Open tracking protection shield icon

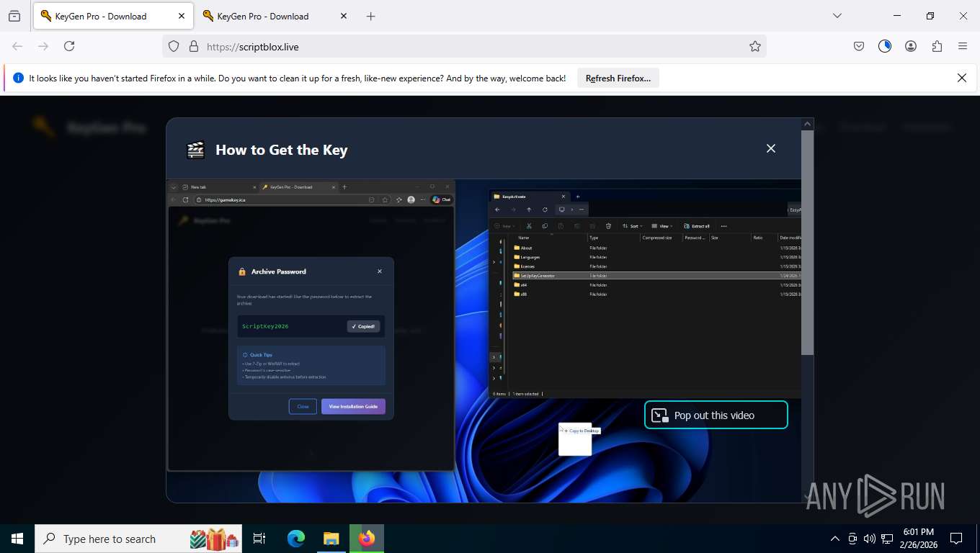click(x=174, y=46)
